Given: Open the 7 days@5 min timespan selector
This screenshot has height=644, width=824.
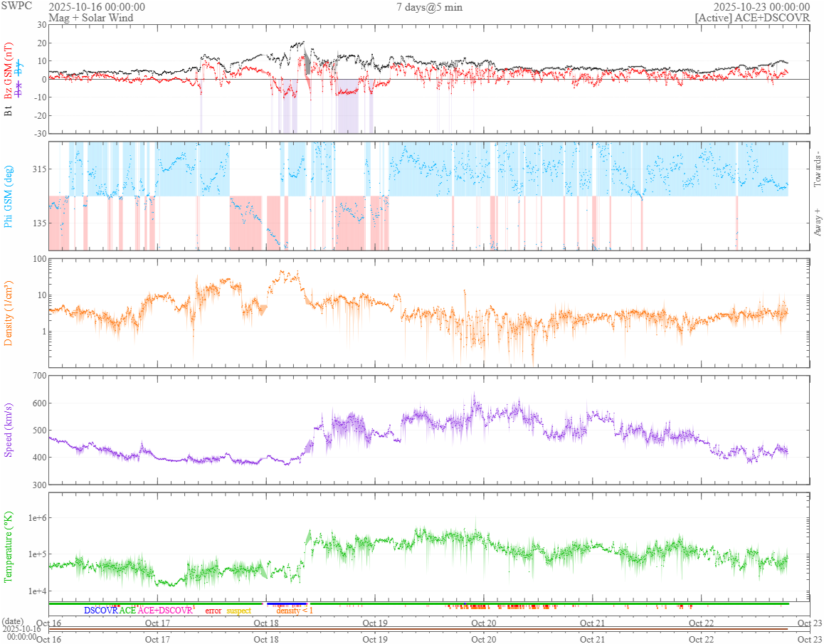Looking at the screenshot, I should point(429,7).
